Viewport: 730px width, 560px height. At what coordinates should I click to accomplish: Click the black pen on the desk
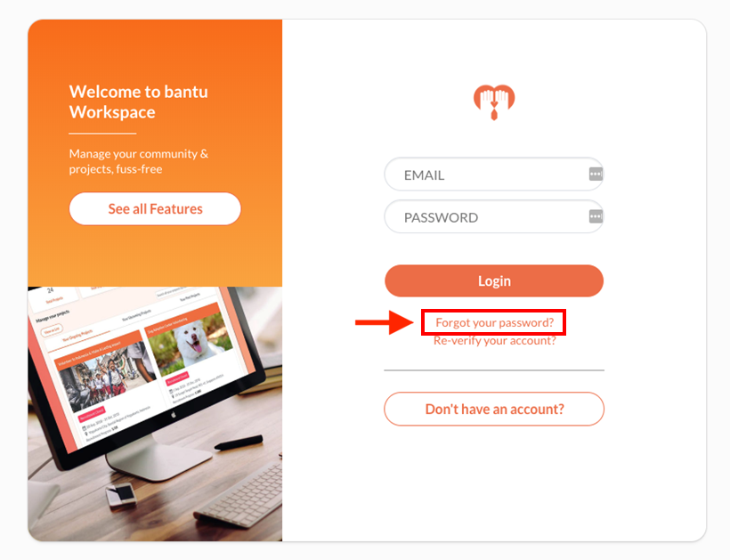tap(239, 442)
